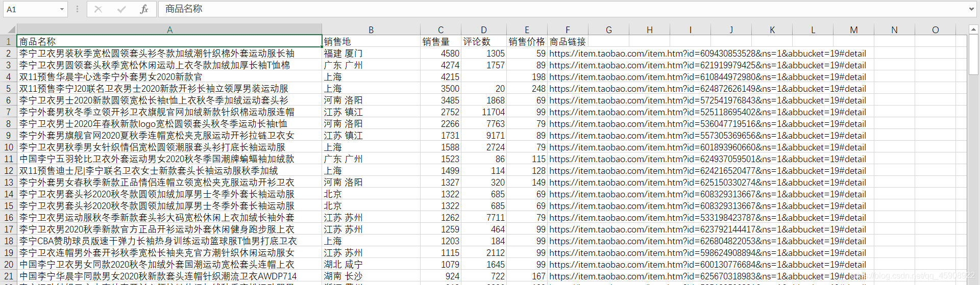
Task: Click the cancel X icon in formula bar
Action: pos(99,9)
